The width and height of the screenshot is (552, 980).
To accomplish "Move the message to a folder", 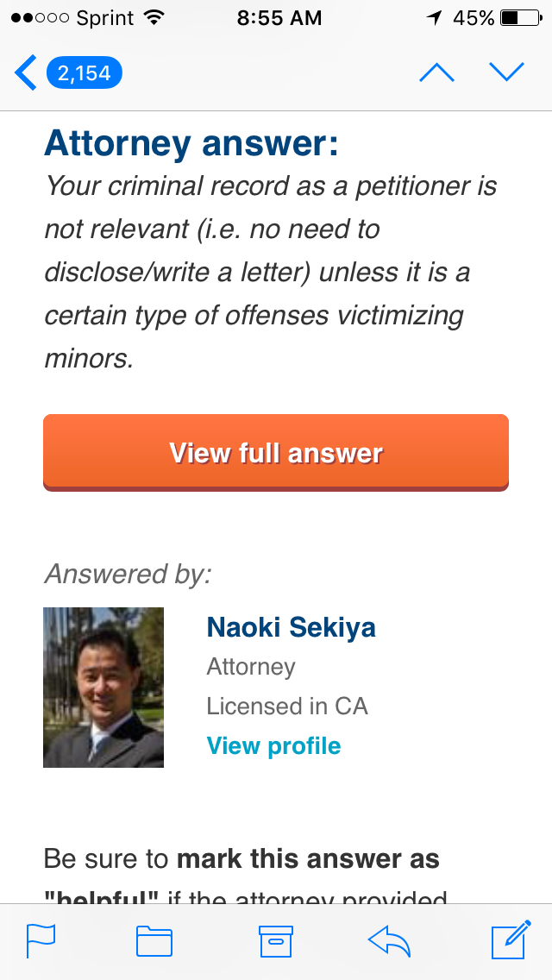I will [154, 940].
